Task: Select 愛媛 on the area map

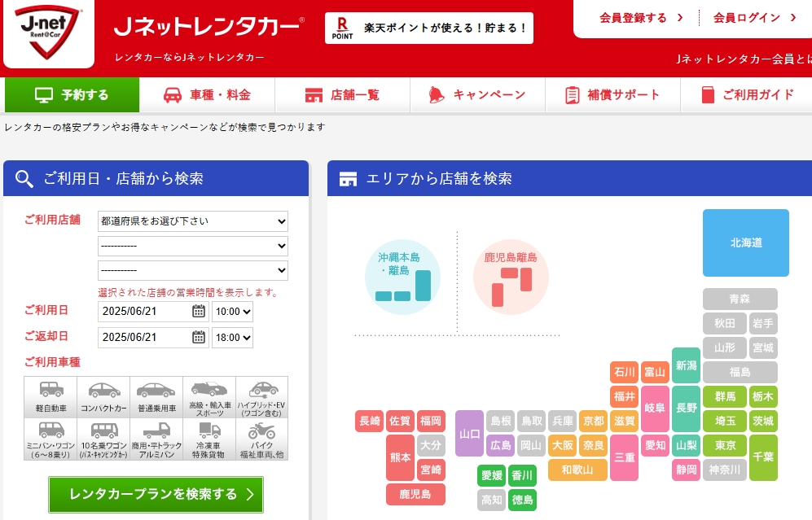Action: pyautogui.click(x=492, y=475)
